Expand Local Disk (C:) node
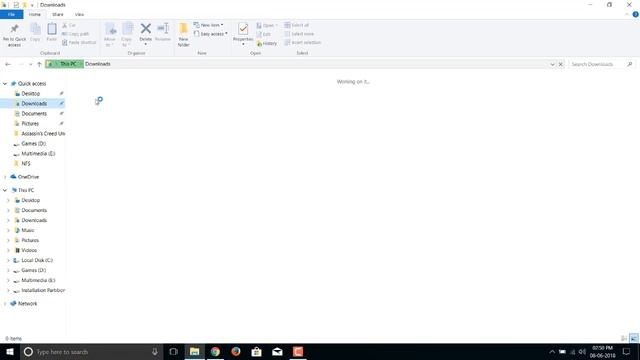Image resolution: width=640 pixels, height=360 pixels. click(x=8, y=260)
